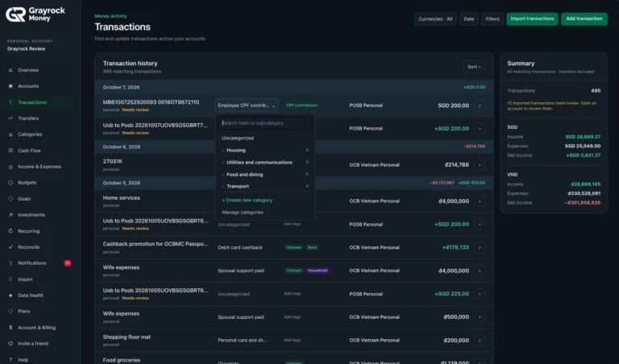Click the Transfers arrows icon in sidebar
This screenshot has width=619, height=364.
tap(10, 118)
